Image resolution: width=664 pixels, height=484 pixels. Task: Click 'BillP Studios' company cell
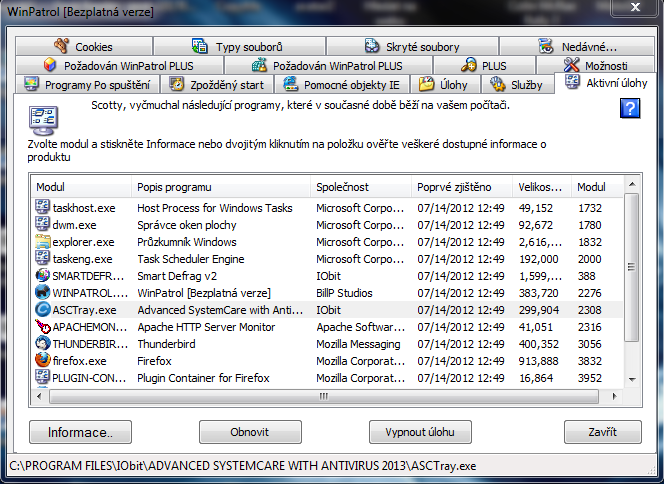coord(344,293)
